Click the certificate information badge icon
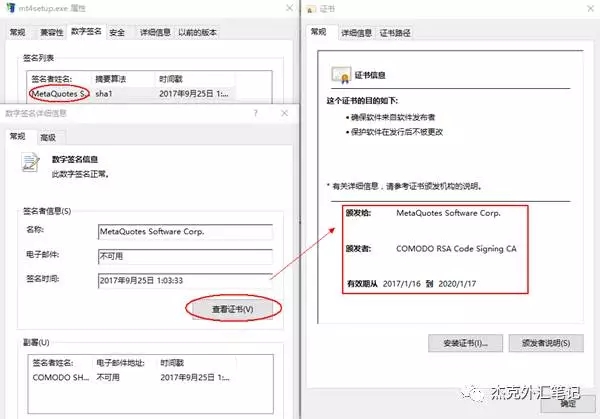Screen dimensions: 600x419 341,75
